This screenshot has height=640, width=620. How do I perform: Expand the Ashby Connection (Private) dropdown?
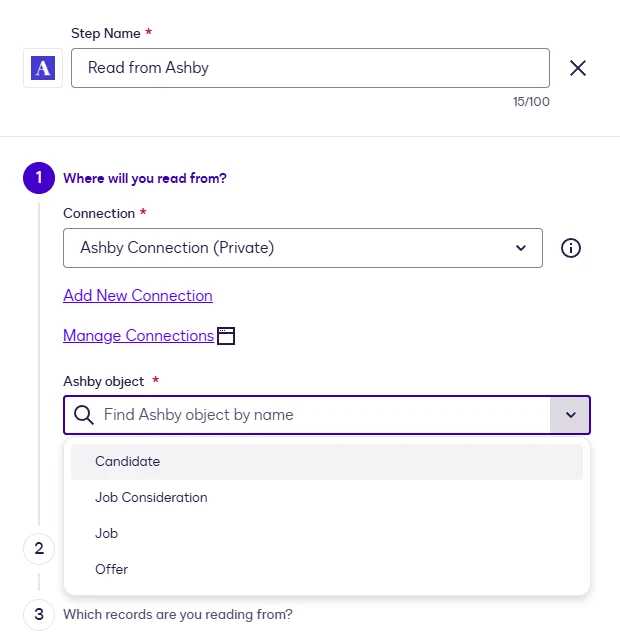click(x=303, y=248)
